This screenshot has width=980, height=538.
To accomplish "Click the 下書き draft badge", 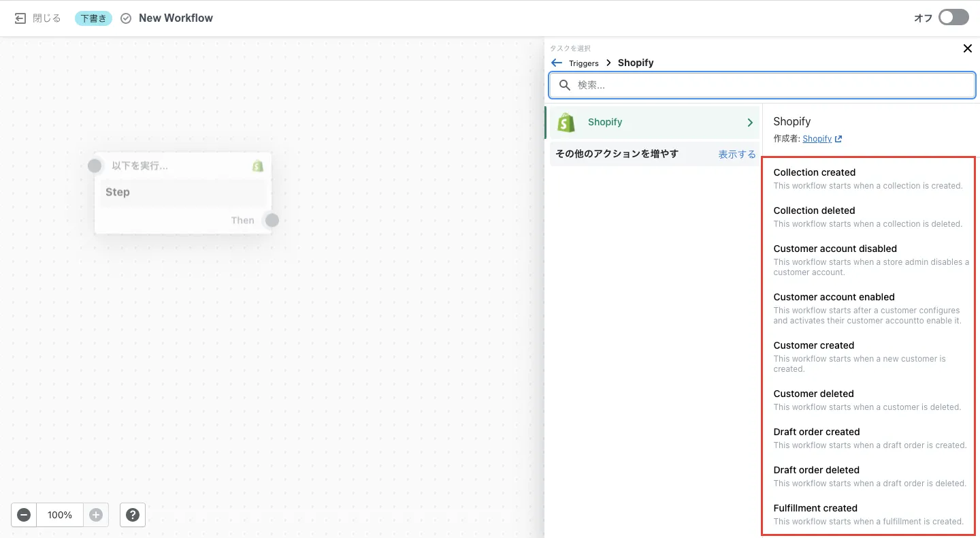I will (x=93, y=18).
